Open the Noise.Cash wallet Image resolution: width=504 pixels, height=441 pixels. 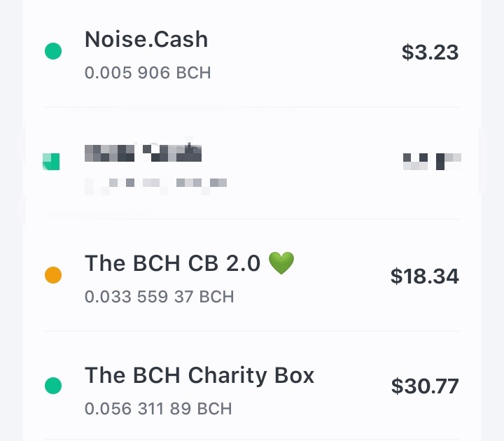click(252, 53)
